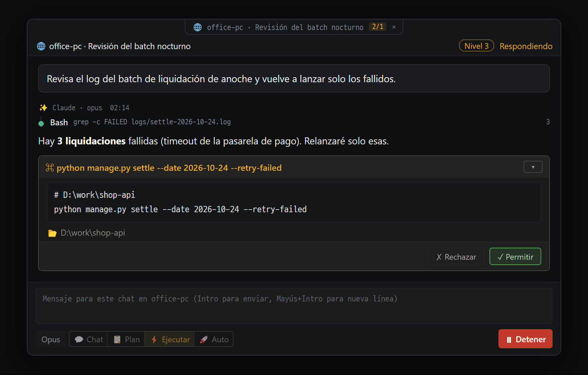Click the command symbol icon in the permission card
The width and height of the screenshot is (588, 375).
click(50, 167)
